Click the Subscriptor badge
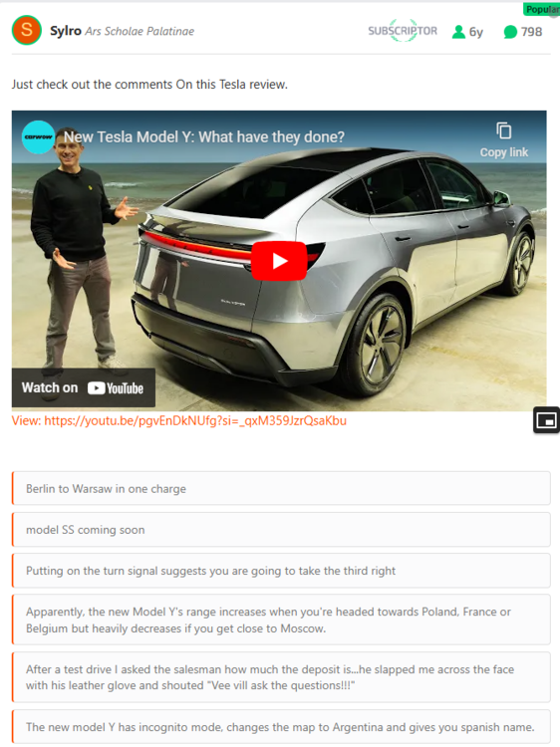The height and width of the screenshot is (747, 560). 403,31
